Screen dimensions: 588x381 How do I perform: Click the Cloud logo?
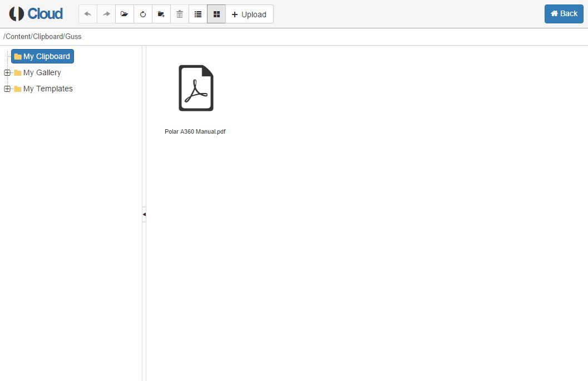[36, 14]
